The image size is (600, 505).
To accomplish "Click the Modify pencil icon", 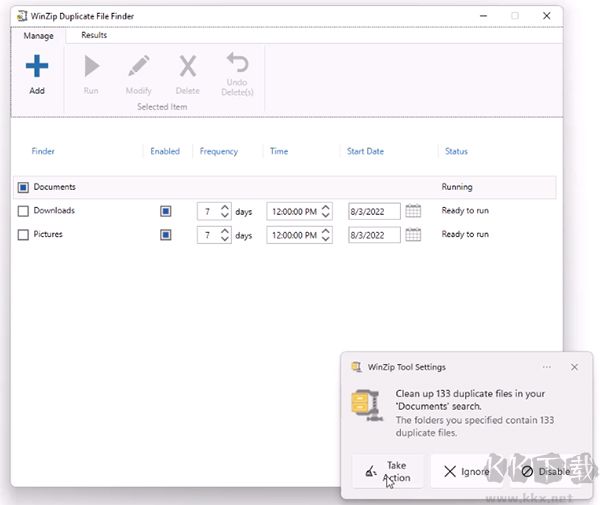I will coord(139,67).
